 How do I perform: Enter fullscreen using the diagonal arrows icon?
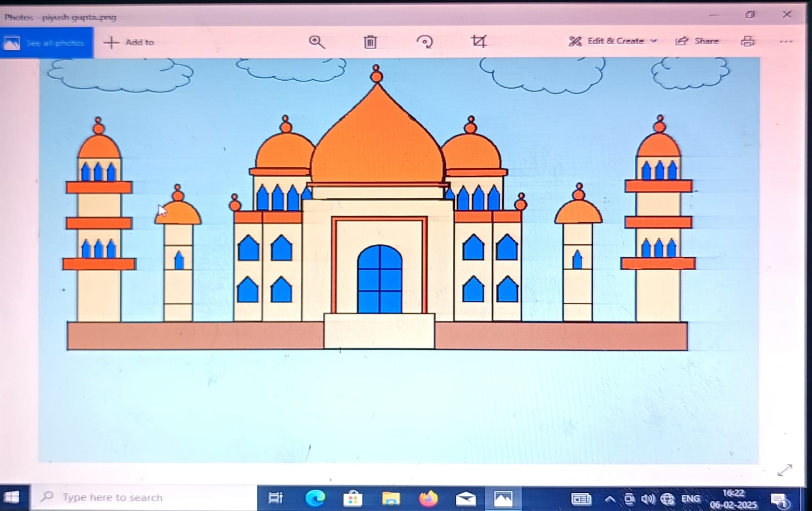pyautogui.click(x=784, y=470)
